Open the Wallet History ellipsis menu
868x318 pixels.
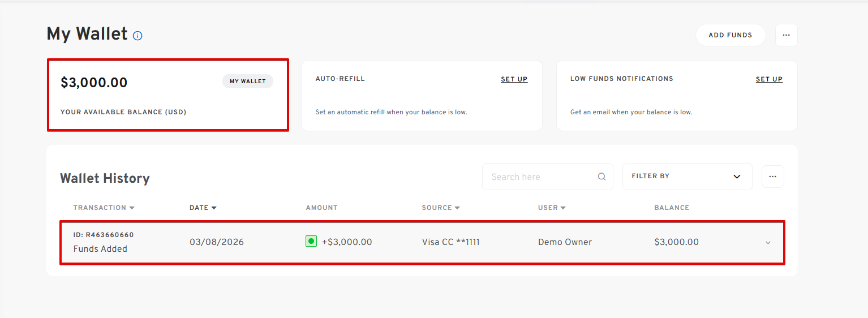772,177
